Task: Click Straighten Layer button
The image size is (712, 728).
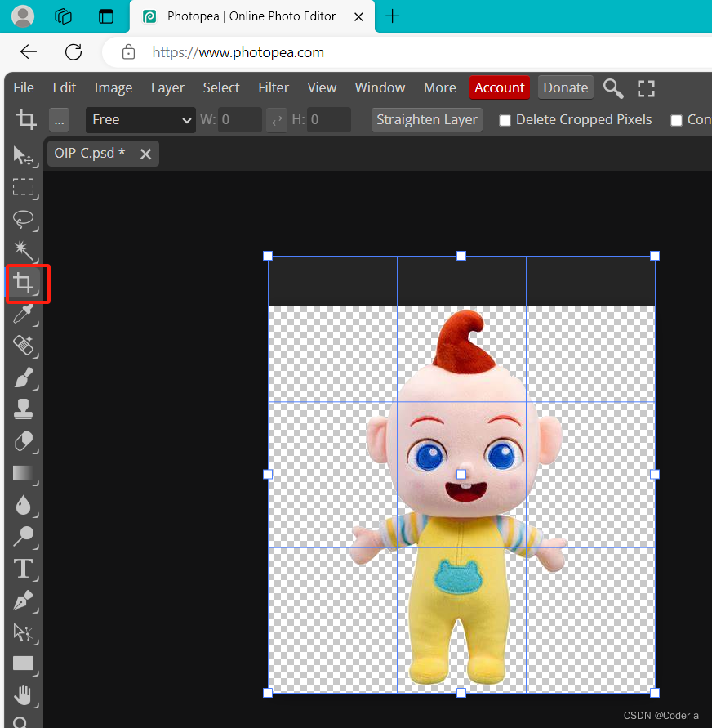Action: [x=427, y=120]
